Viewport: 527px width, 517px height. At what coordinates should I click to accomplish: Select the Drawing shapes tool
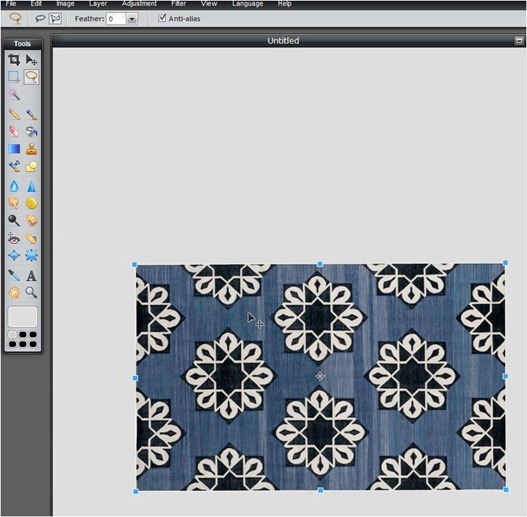coord(31,166)
